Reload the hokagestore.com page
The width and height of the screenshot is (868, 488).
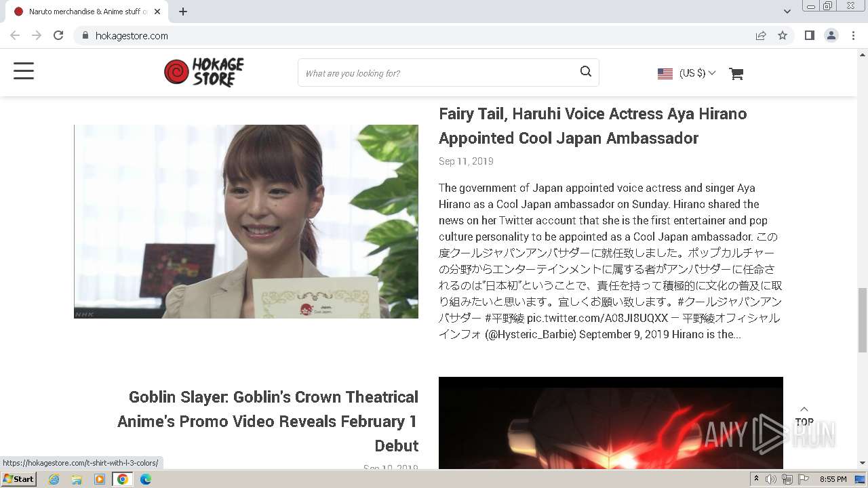[58, 35]
